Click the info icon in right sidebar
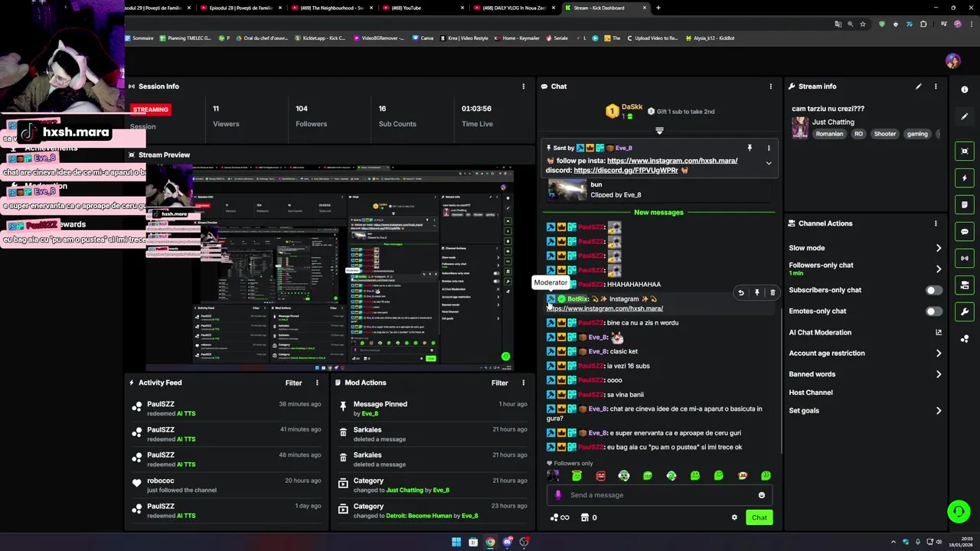 pyautogui.click(x=965, y=90)
